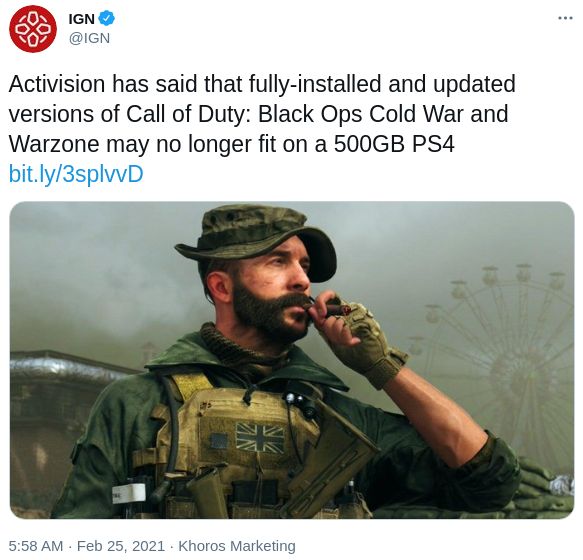This screenshot has height=560, width=583.
Task: Click the white label tag on gear
Action: pyautogui.click(x=129, y=493)
